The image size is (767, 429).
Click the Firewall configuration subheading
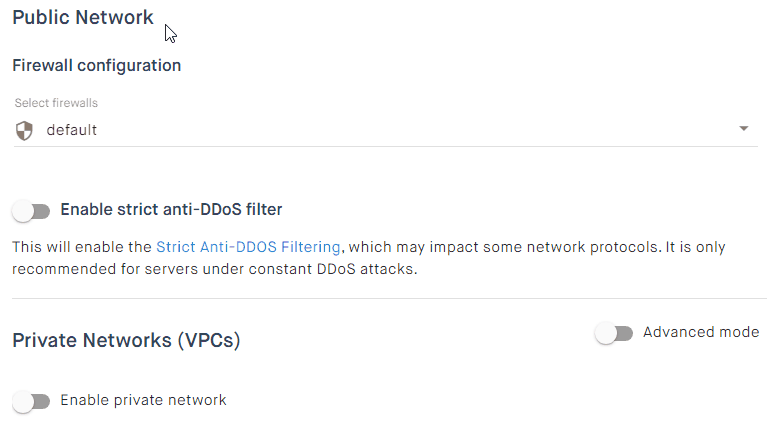pyautogui.click(x=97, y=65)
